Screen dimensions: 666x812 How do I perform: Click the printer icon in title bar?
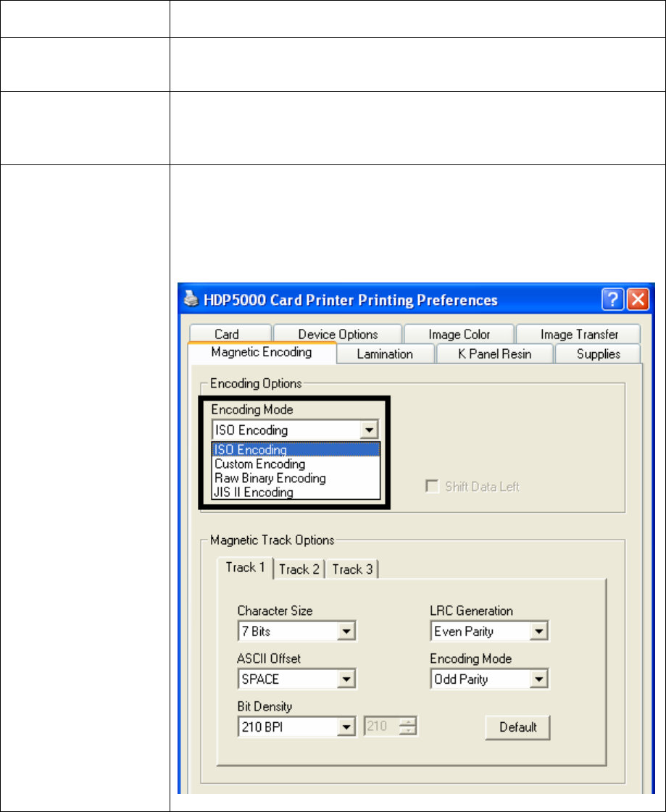point(191,299)
